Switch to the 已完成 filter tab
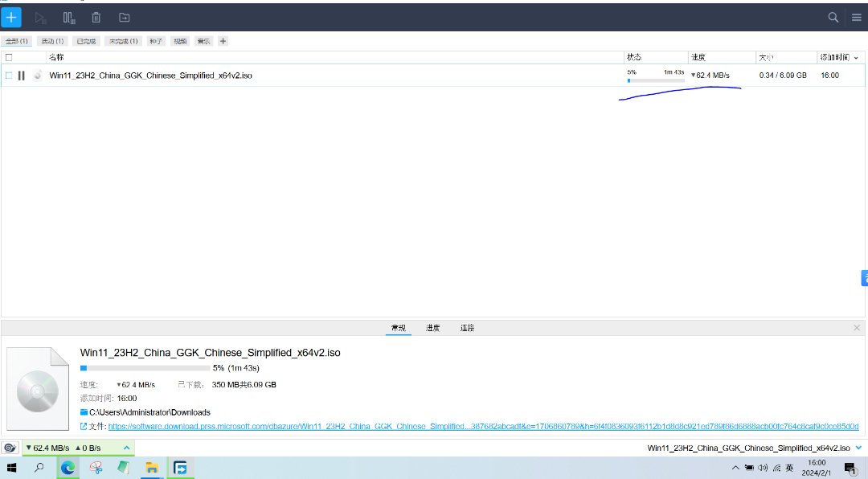This screenshot has height=479, width=868. coord(85,41)
